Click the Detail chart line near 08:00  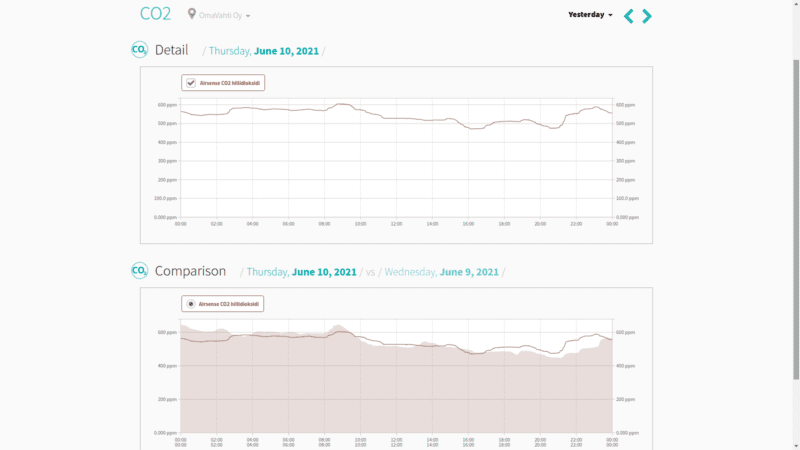[324, 110]
